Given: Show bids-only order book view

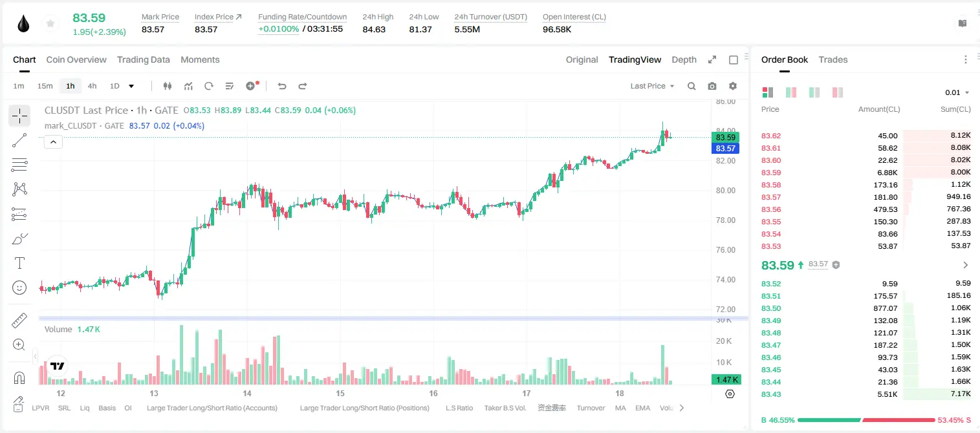Looking at the screenshot, I should point(814,92).
